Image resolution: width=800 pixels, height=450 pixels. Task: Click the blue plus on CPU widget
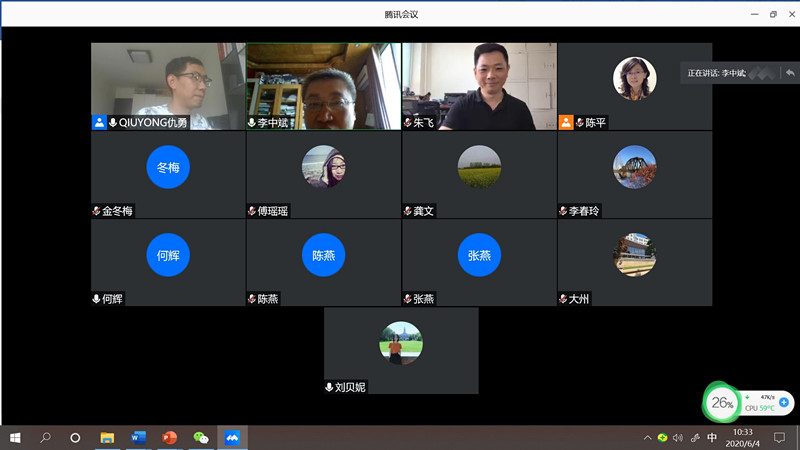pos(784,402)
